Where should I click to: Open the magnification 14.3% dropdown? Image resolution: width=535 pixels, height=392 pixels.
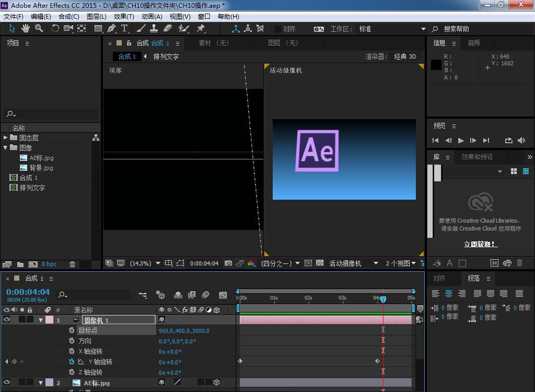tap(145, 263)
